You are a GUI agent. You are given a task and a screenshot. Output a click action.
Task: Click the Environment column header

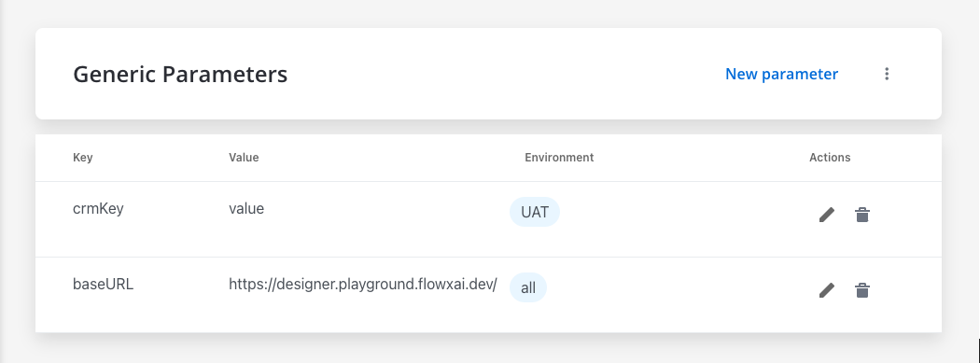pyautogui.click(x=559, y=158)
